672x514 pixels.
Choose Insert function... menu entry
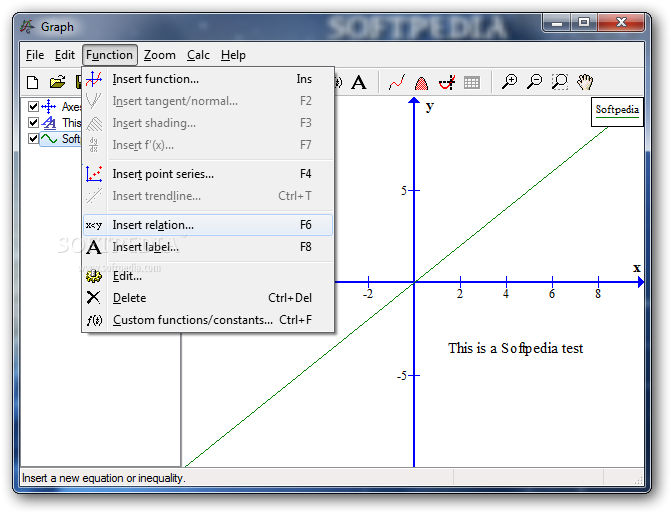click(208, 79)
